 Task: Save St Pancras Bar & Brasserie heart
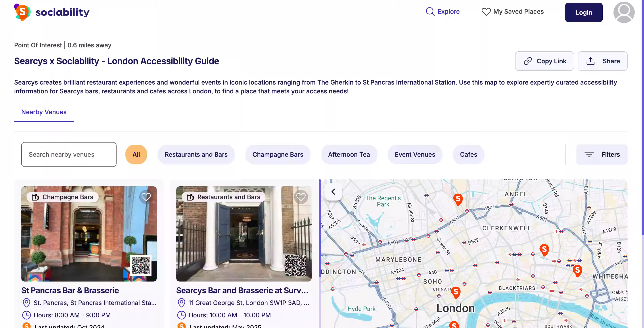pyautogui.click(x=146, y=197)
